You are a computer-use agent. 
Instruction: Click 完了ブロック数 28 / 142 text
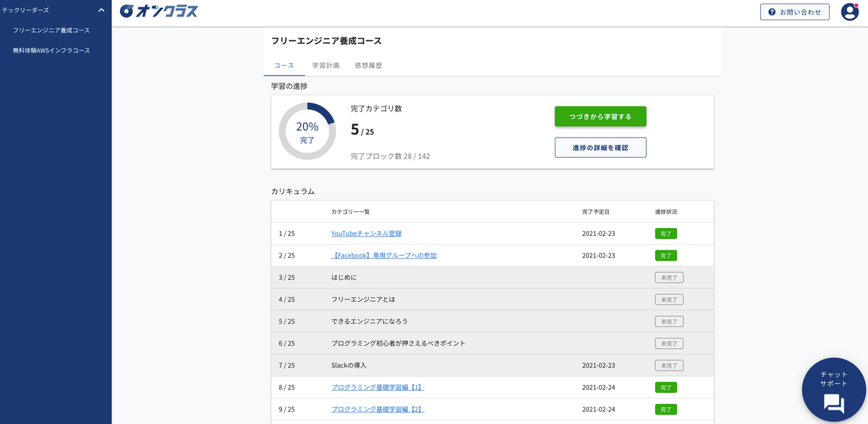(x=391, y=156)
